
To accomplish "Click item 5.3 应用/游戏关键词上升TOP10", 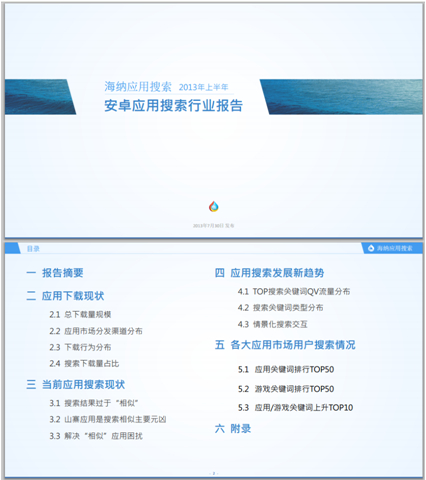I will coord(295,408).
